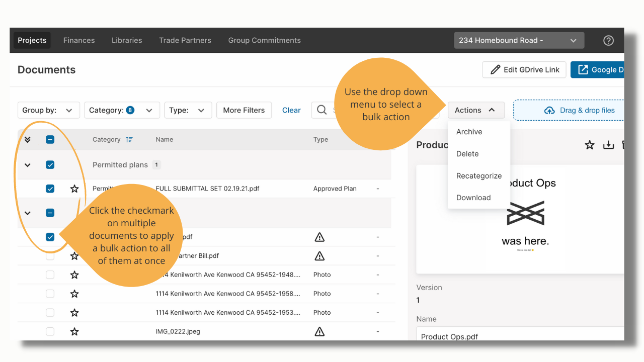Collapse all groups with double chevron icon
This screenshot has height=362, width=644.
coord(28,140)
